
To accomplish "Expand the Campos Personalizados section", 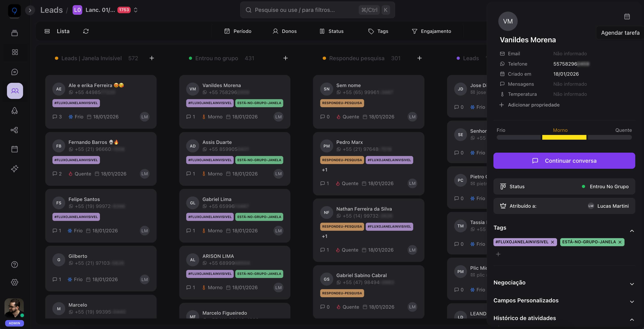I will point(632,302).
